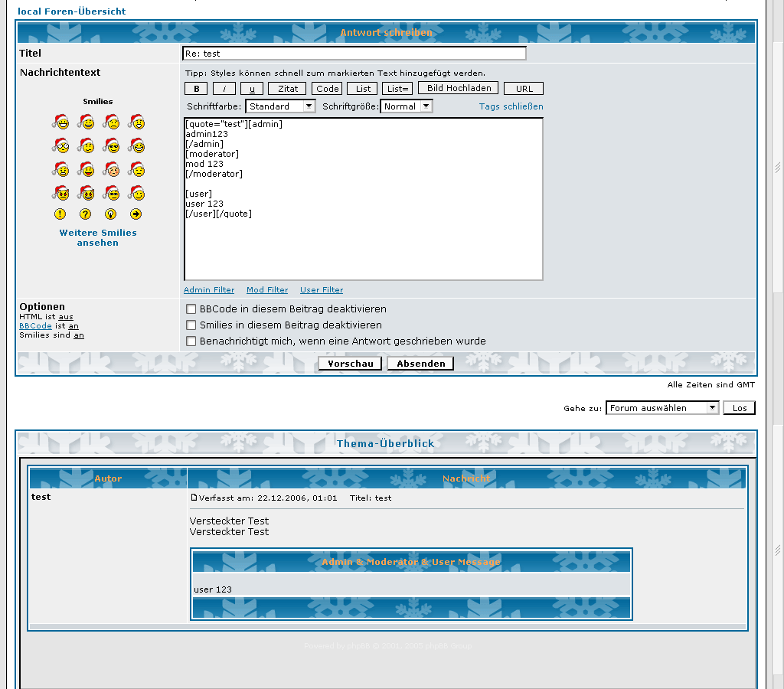This screenshot has height=689, width=784.
Task: Open the Schriftfarbe dropdown
Action: (280, 106)
